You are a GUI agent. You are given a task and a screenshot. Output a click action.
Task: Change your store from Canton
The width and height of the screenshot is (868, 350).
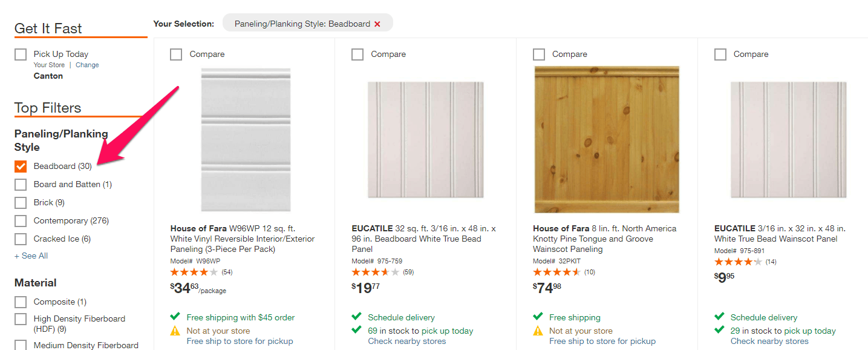click(87, 65)
